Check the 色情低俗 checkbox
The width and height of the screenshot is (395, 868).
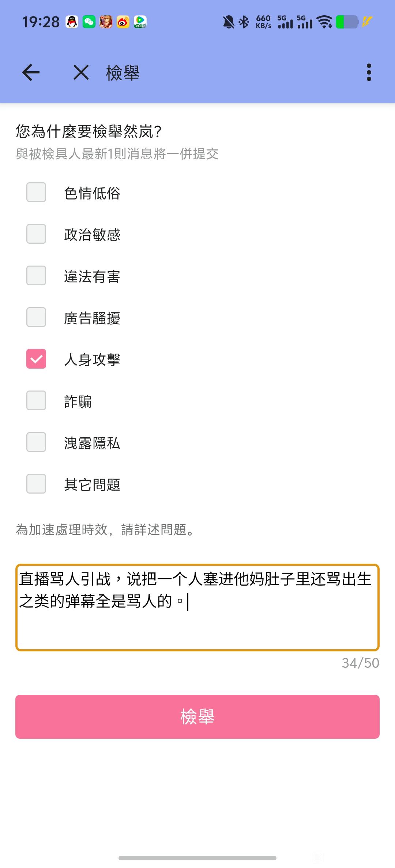pos(36,193)
